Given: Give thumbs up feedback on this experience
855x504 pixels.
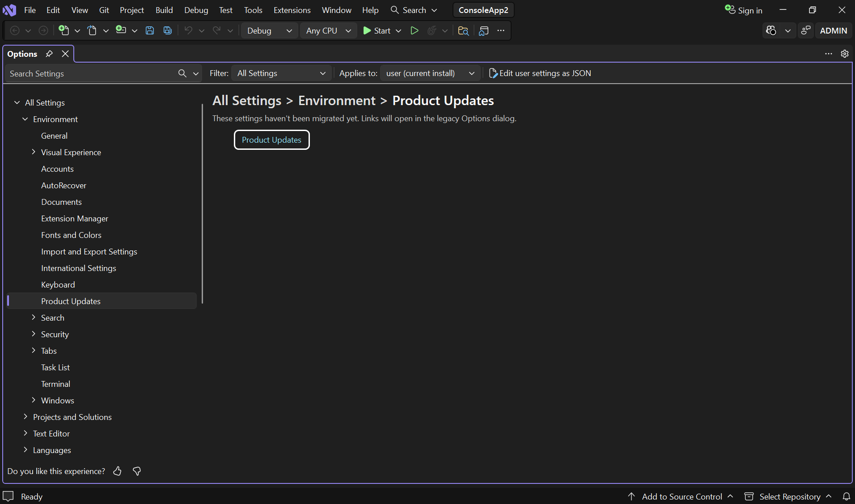Looking at the screenshot, I should point(117,471).
